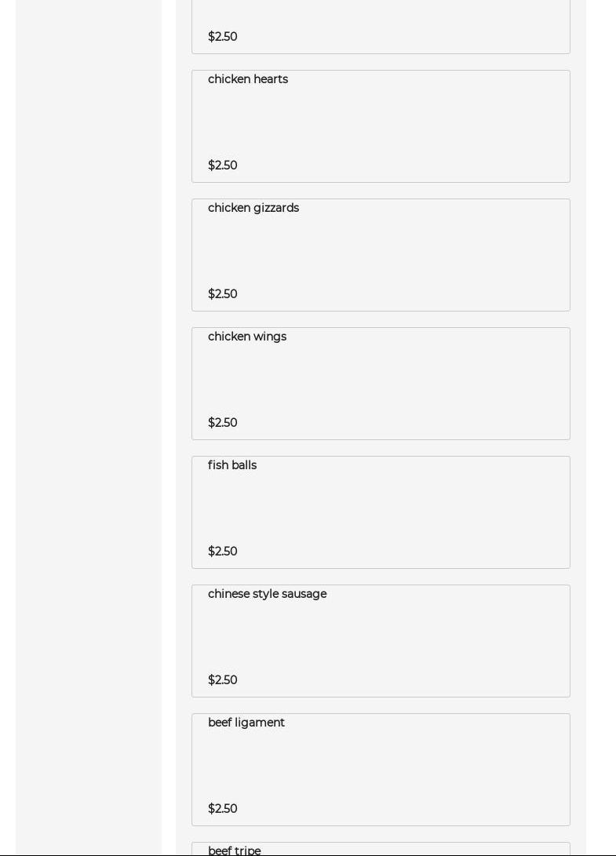Image resolution: width=616 pixels, height=856 pixels.
Task: Open the beef ligament menu item card
Action: [x=381, y=769]
